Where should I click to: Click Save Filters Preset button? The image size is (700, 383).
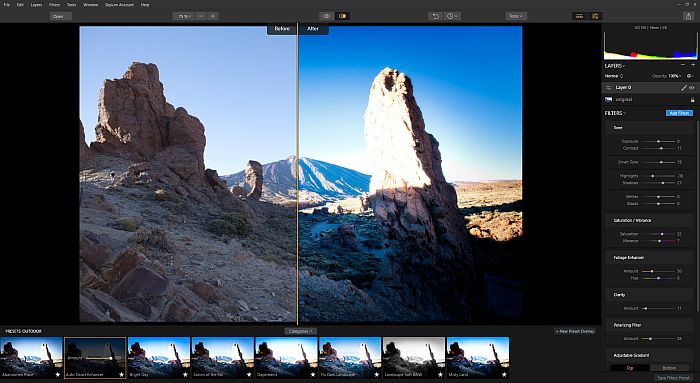(x=674, y=378)
